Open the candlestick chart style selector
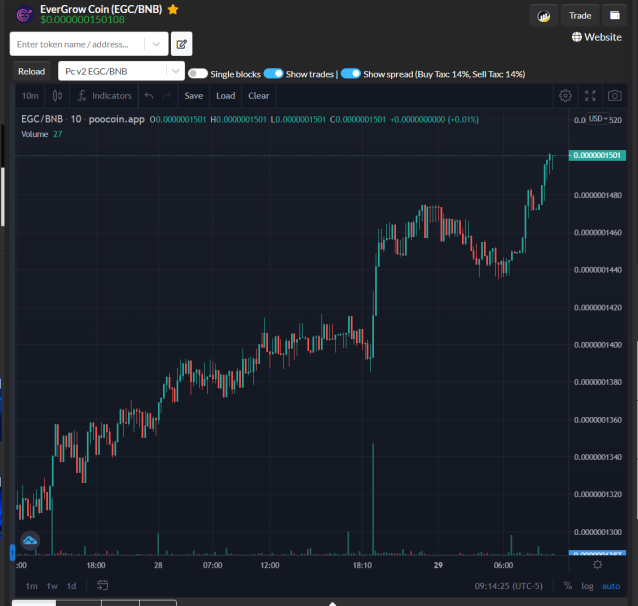The height and width of the screenshot is (606, 638). [x=57, y=96]
